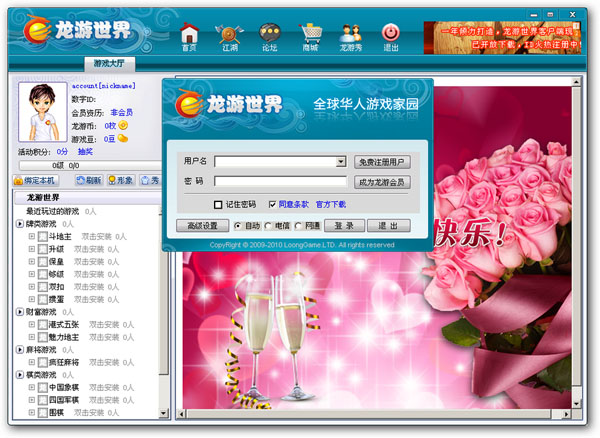Viewport: 600px width, 438px height.
Task: Click the content pane scroll up arrow
Action: [x=576, y=81]
